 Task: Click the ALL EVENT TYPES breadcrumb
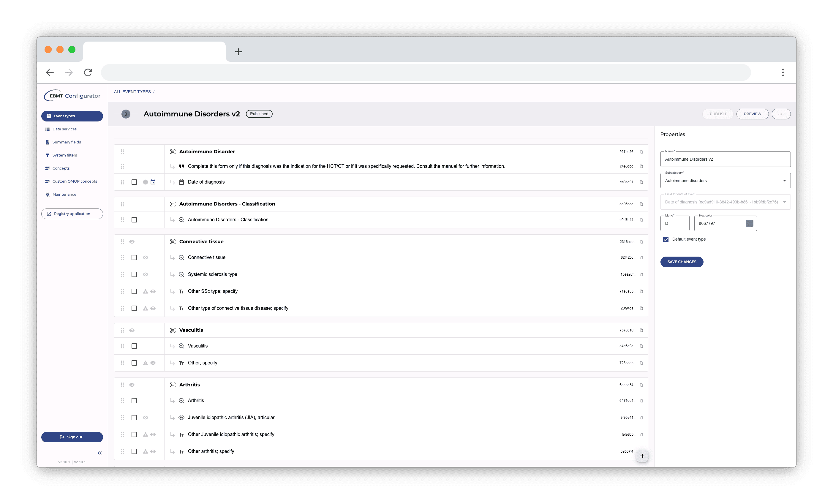(132, 91)
